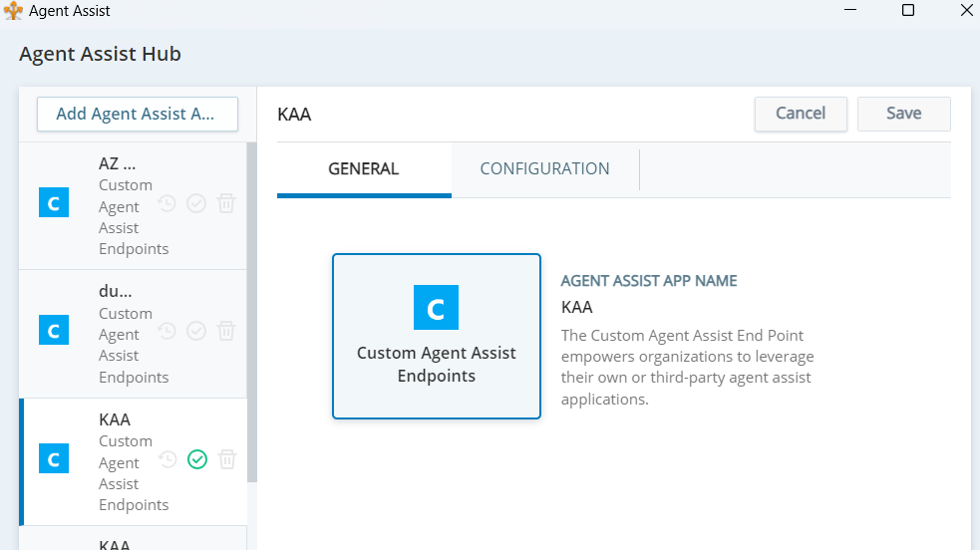Click the history icon for selected KAA app

pos(167,459)
